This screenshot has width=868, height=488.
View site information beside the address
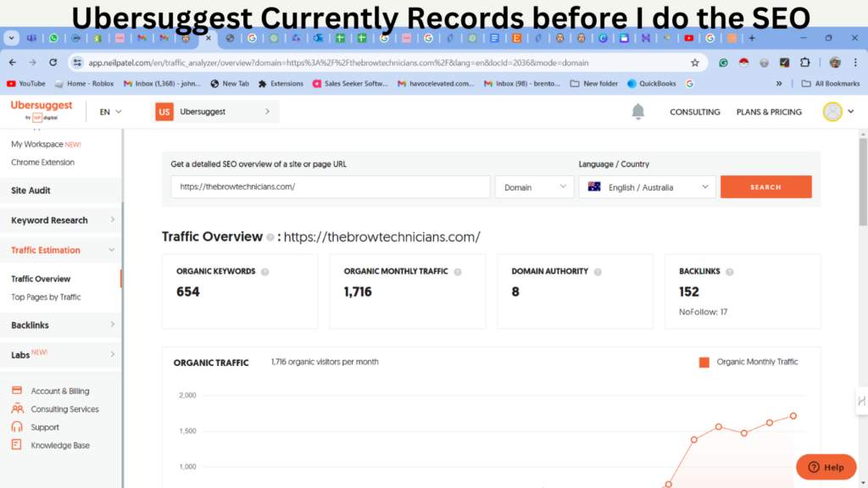[x=77, y=63]
